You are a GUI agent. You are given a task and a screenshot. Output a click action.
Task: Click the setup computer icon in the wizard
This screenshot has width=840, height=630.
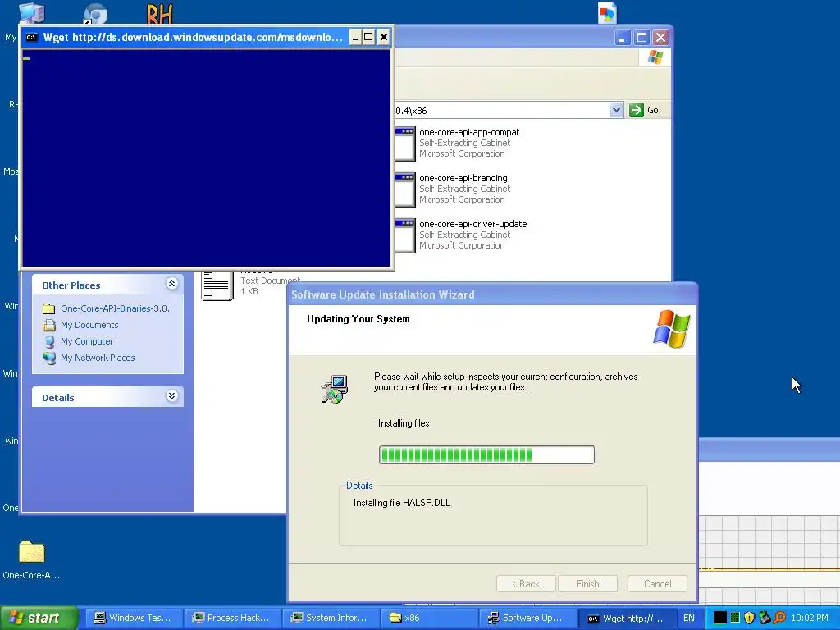click(335, 389)
